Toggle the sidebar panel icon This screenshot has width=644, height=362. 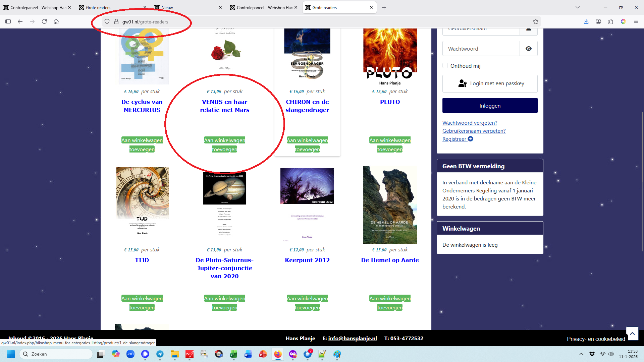[x=8, y=21]
